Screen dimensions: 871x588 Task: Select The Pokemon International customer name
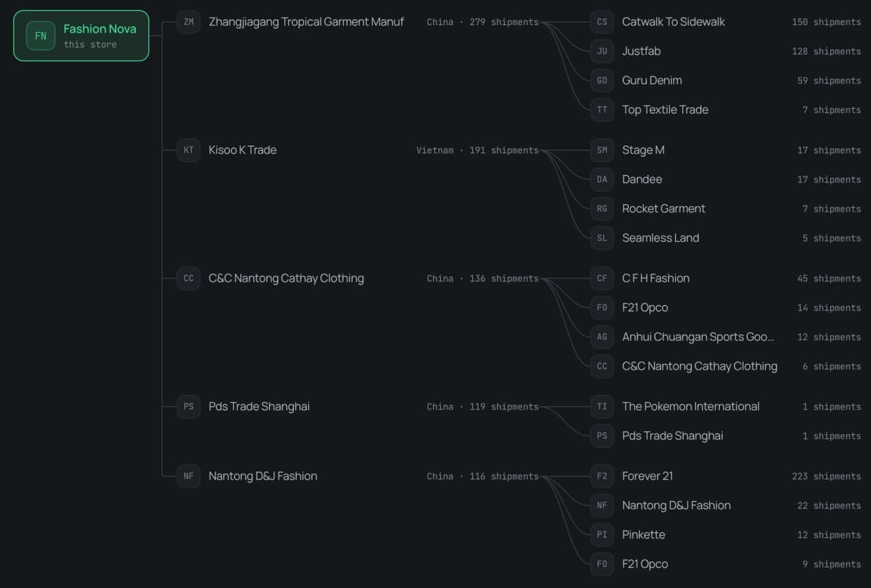[691, 407]
